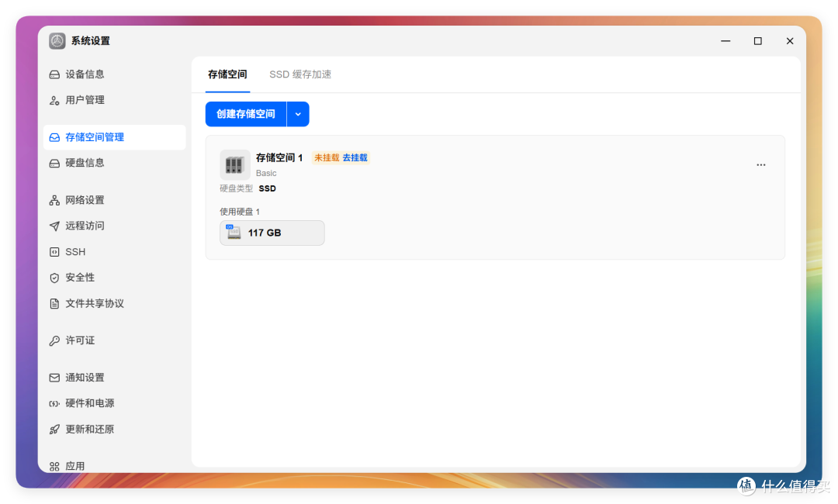Viewport: 838px width, 504px height.
Task: Open 远程访问 settings
Action: (114, 226)
